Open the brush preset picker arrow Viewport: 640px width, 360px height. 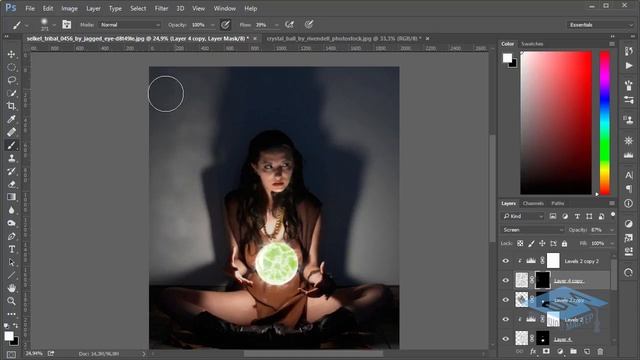coord(54,25)
